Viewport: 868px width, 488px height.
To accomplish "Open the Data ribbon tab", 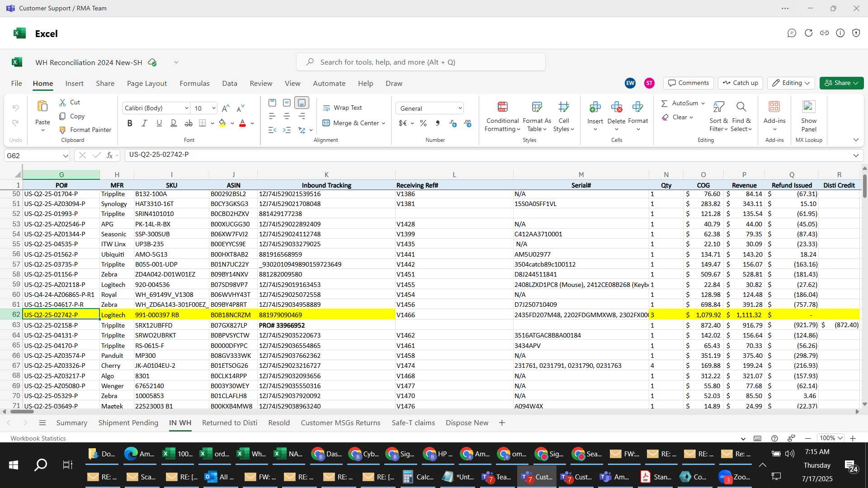I will [230, 84].
